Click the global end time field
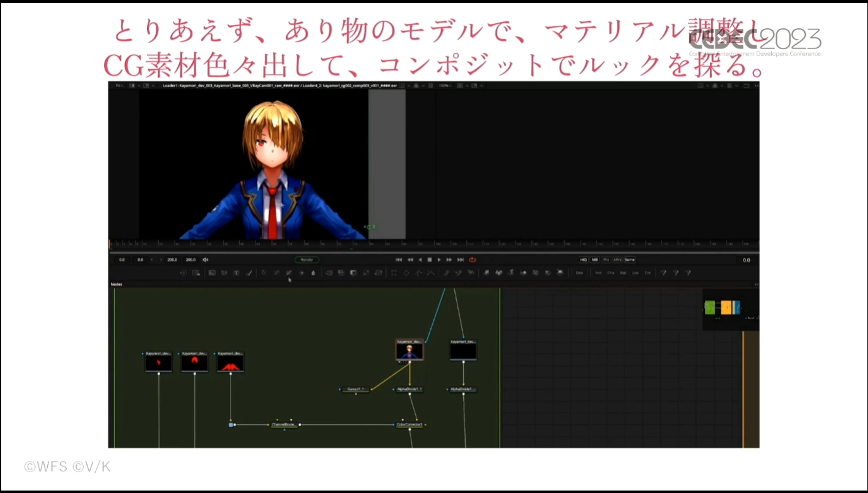This screenshot has width=868, height=493. tap(191, 260)
